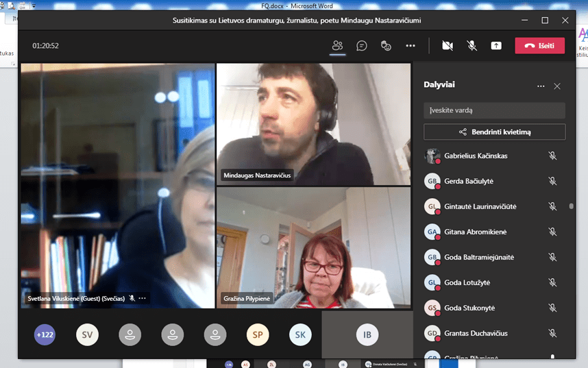The image size is (588, 368).
Task: Click the Įveskite vardą search field
Action: coord(494,110)
